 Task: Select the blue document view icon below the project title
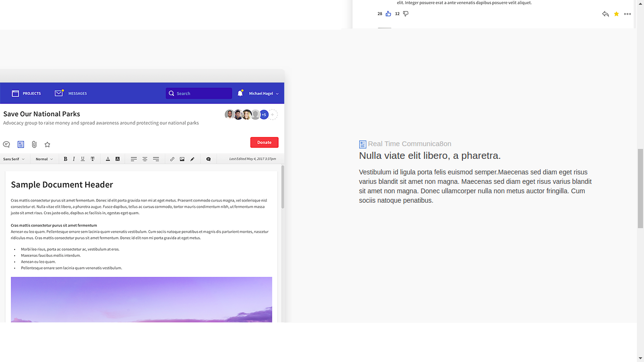click(x=21, y=144)
